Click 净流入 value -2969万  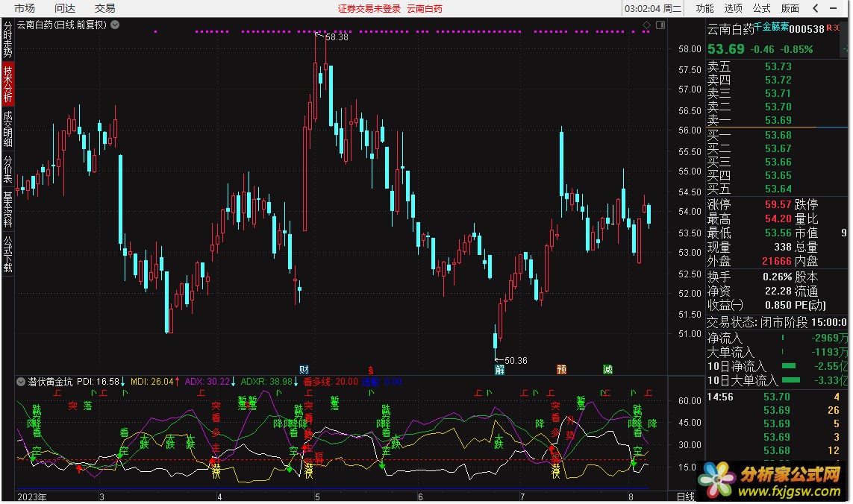[829, 338]
